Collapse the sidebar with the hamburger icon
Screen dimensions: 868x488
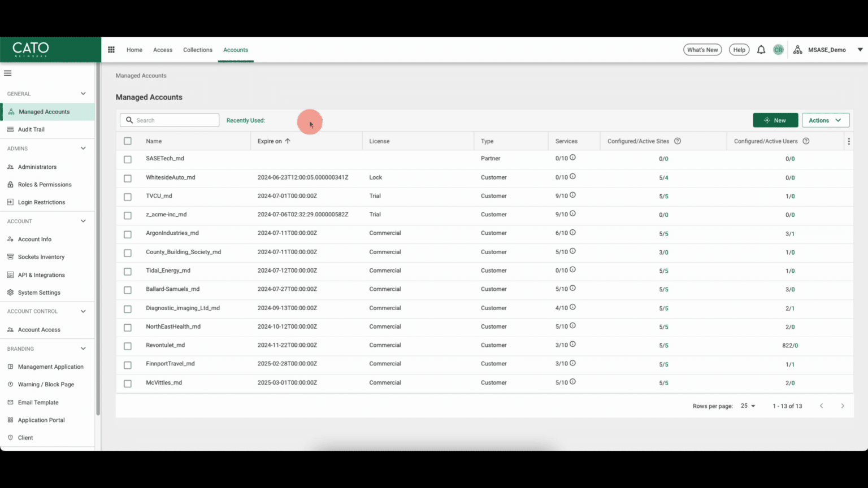click(8, 73)
